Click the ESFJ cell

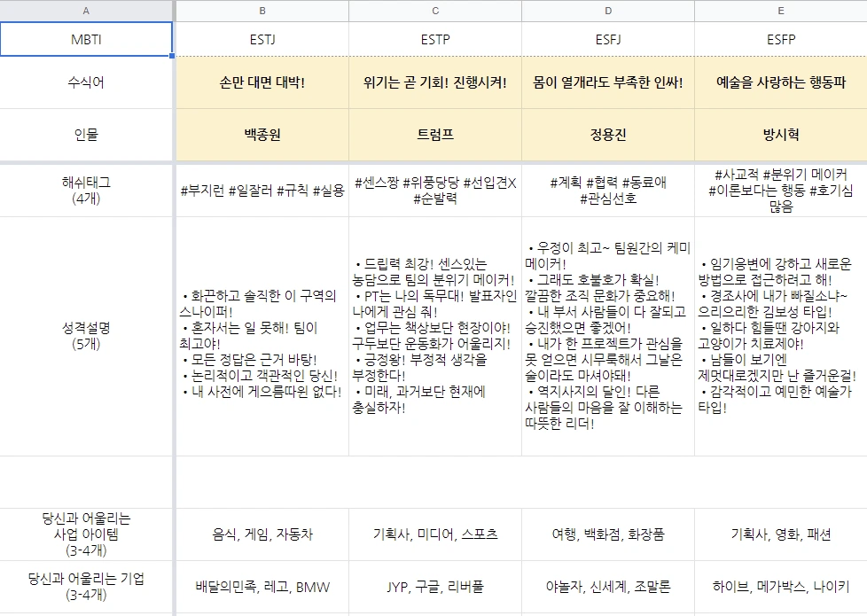pos(608,39)
